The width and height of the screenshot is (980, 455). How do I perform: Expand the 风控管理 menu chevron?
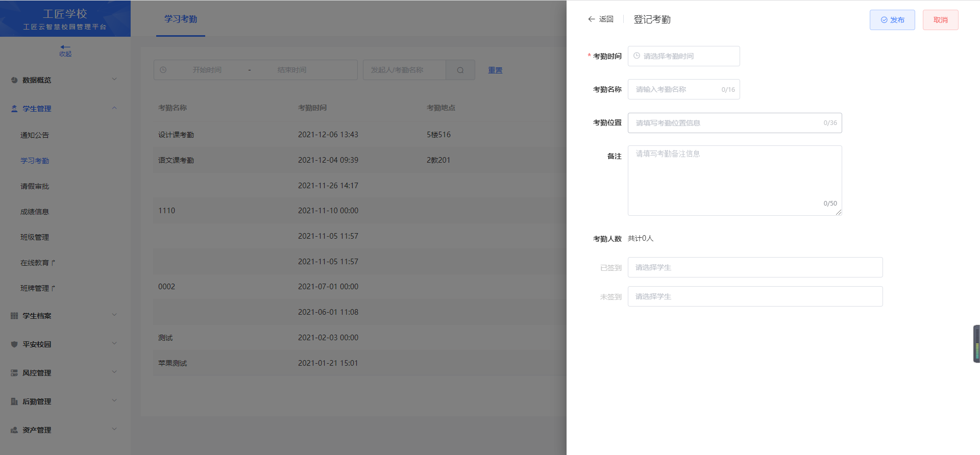click(x=114, y=372)
